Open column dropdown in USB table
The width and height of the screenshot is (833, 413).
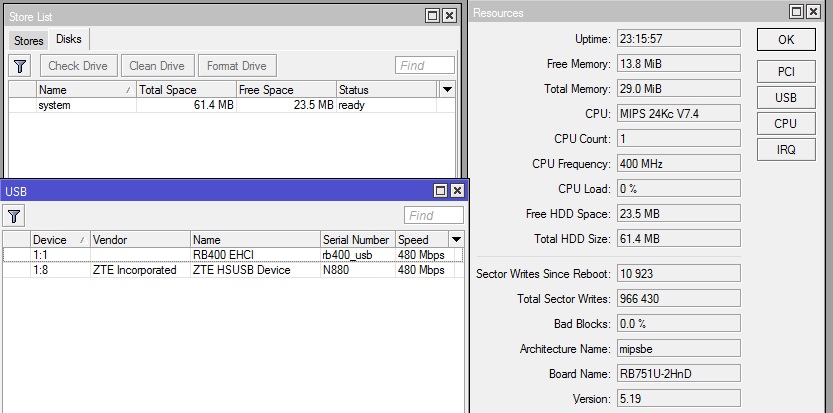point(456,239)
